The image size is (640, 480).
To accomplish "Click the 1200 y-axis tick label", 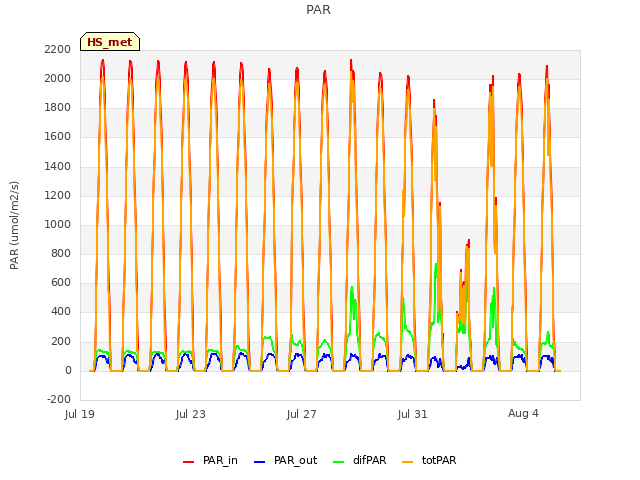I will tap(58, 196).
